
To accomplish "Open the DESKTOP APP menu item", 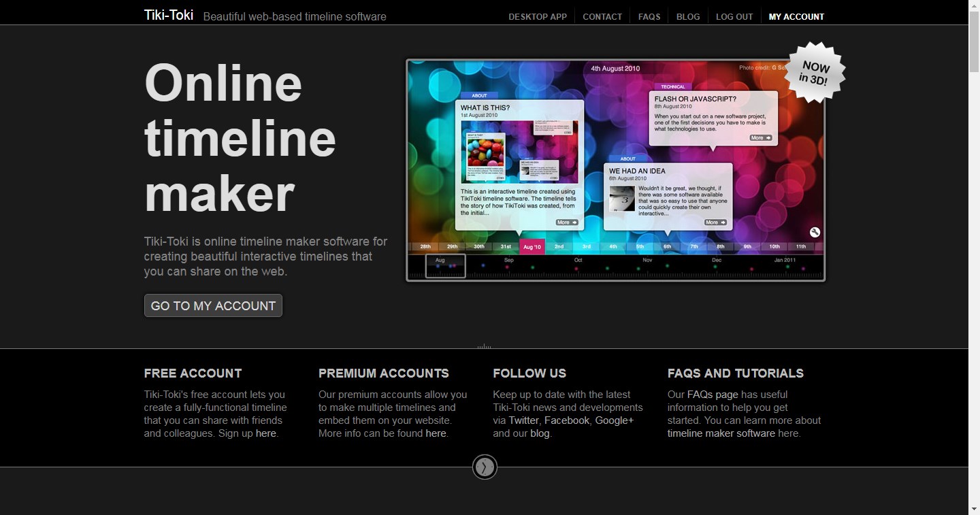I will click(x=538, y=17).
